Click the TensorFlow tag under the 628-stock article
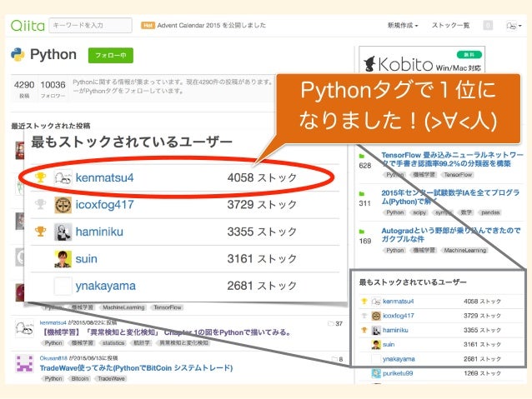This screenshot has width=532, height=399. (458, 175)
